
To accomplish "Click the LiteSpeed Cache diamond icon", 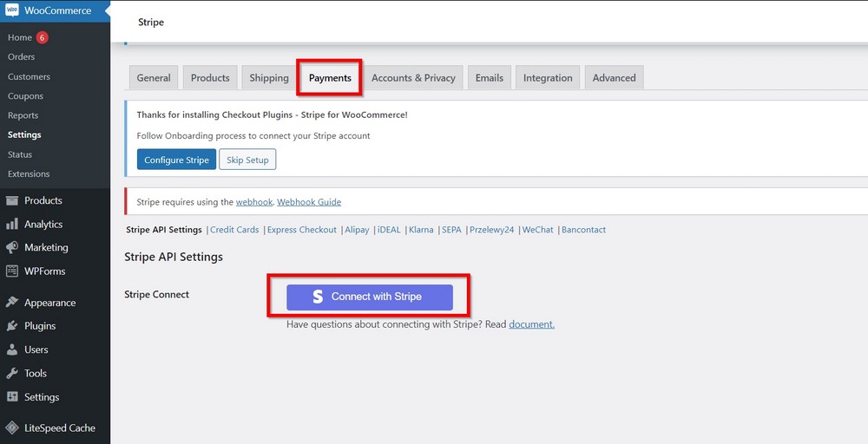I will (11, 428).
